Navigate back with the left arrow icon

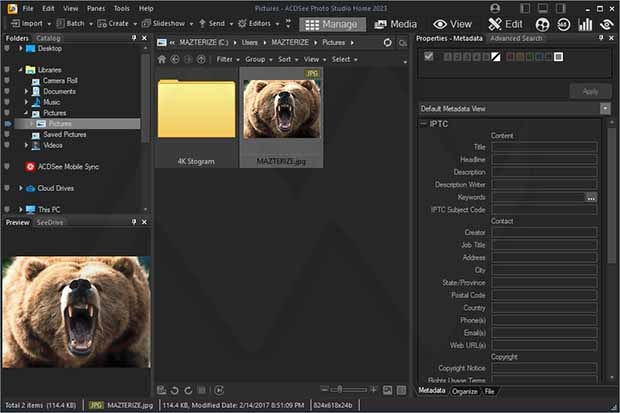click(x=175, y=59)
